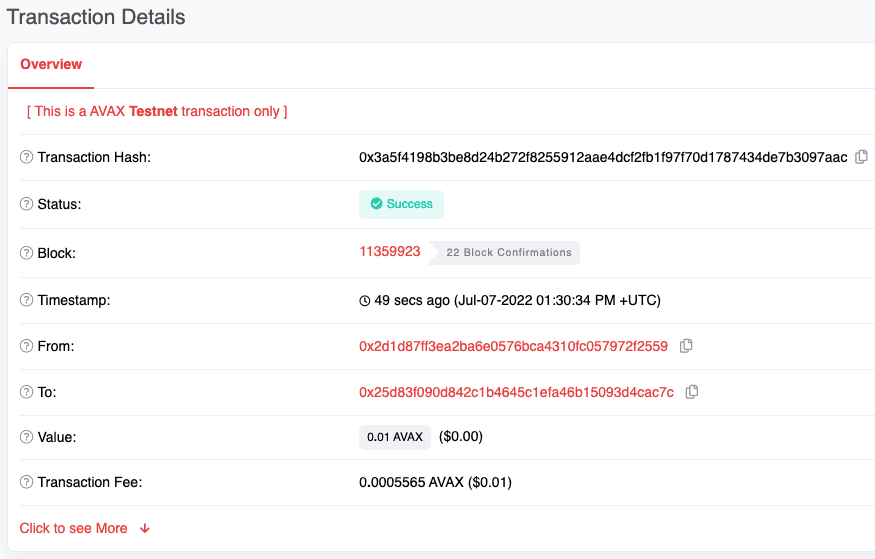The height and width of the screenshot is (559, 875).
Task: Click help icon beside Transaction Hash
Action: [x=27, y=158]
